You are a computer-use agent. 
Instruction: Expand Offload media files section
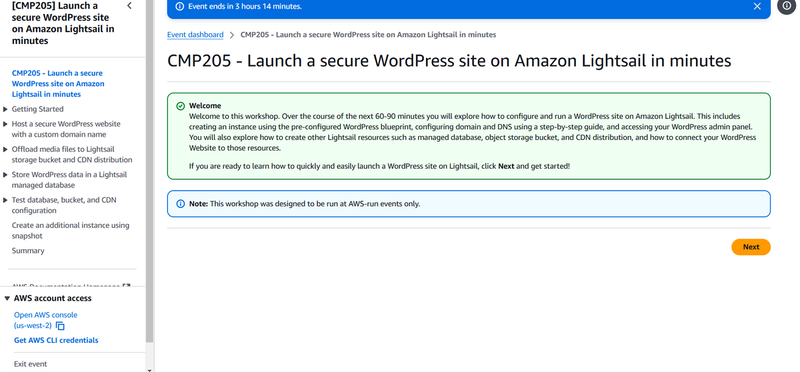(x=6, y=149)
